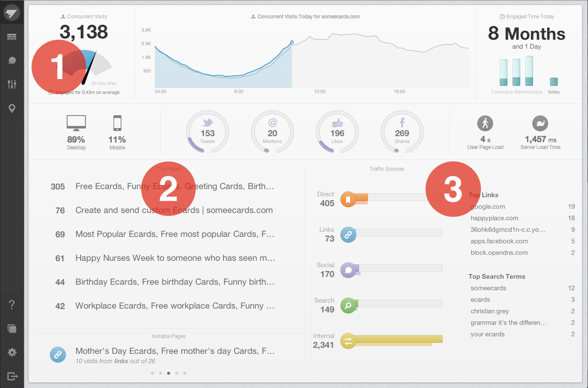Open the chat bubble view in the sidebar
The image size is (588, 388).
[12, 60]
